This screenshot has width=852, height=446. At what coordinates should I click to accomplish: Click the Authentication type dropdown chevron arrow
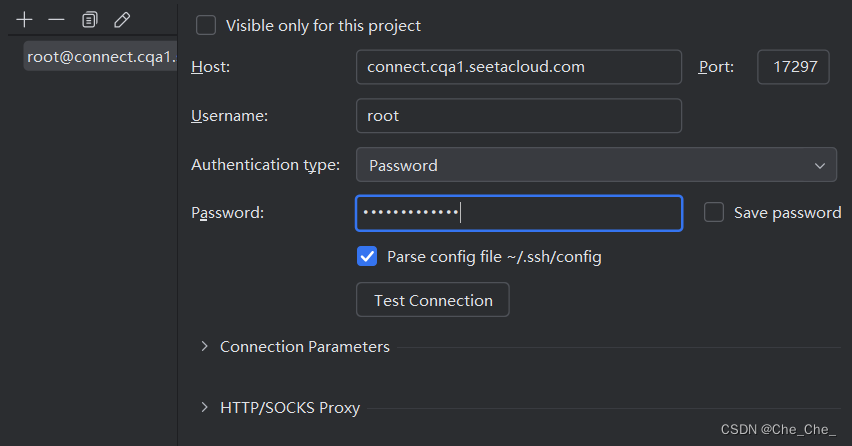820,165
